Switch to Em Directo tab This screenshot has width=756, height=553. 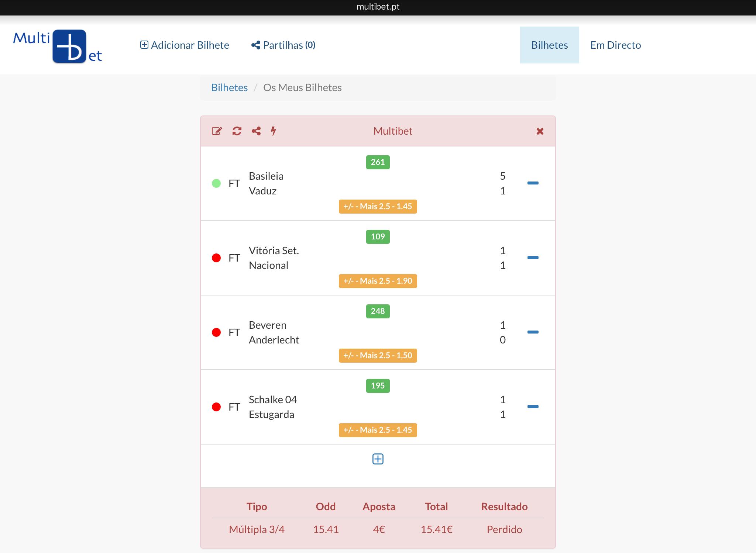pyautogui.click(x=615, y=45)
